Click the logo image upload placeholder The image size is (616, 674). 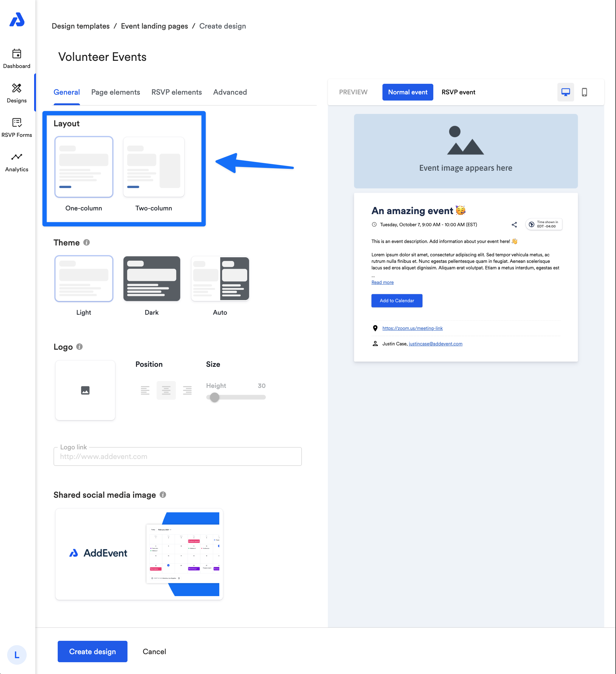(85, 390)
